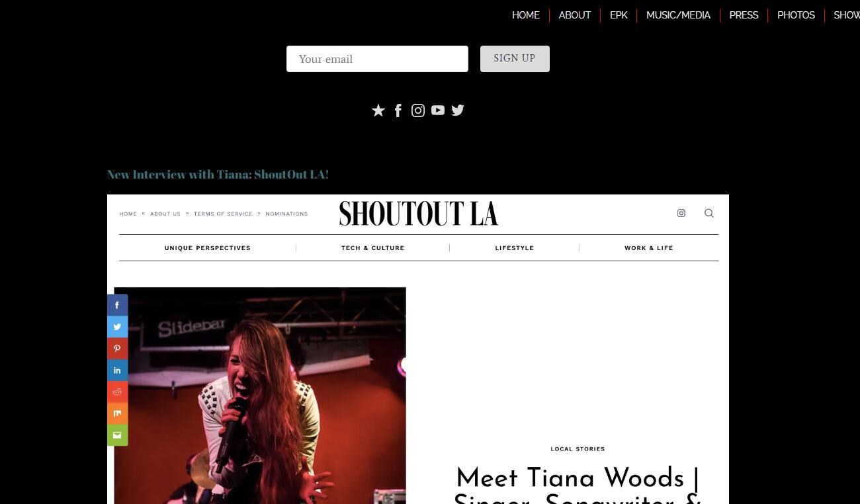
Task: Go to the MUSIC/MEDIA page
Action: [x=678, y=15]
